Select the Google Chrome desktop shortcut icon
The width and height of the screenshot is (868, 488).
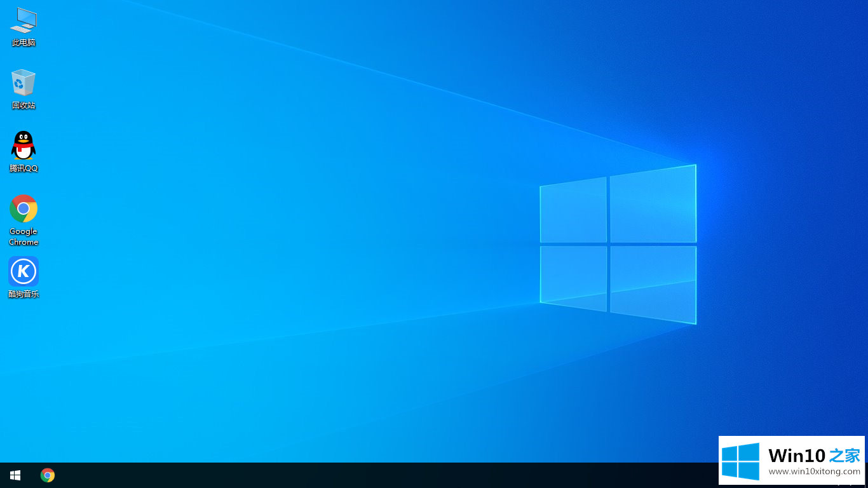coord(24,208)
